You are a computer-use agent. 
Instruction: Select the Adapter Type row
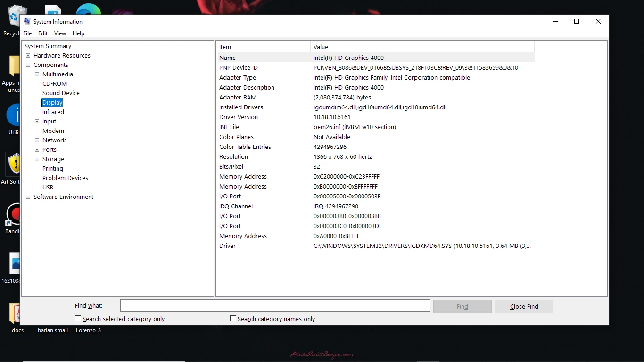[x=375, y=77]
